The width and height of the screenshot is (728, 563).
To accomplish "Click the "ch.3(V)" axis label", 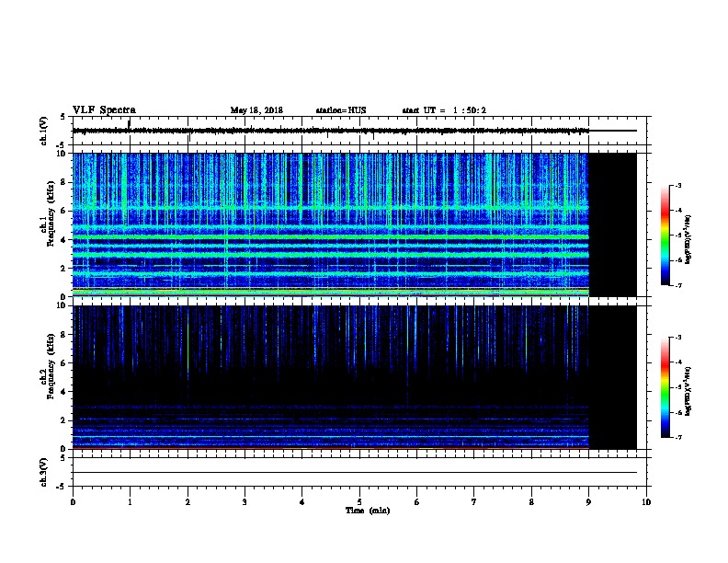I will pos(44,472).
